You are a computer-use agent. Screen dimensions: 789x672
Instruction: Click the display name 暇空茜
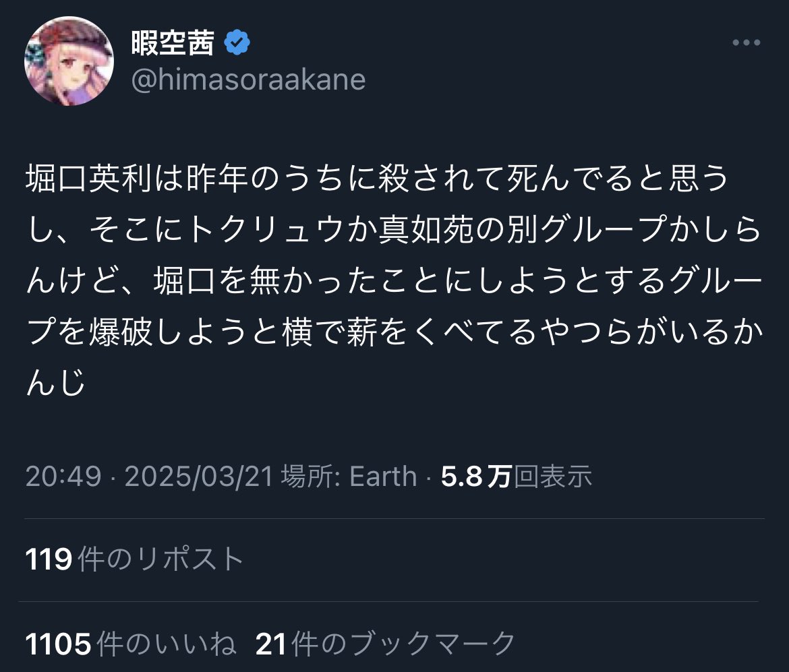172,44
